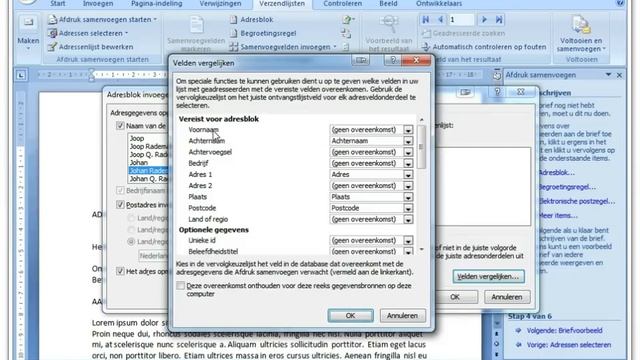Screen dimensions: 640x360
Task: Close the Afdruk samenvoegen task pane
Action: [x=619, y=75]
